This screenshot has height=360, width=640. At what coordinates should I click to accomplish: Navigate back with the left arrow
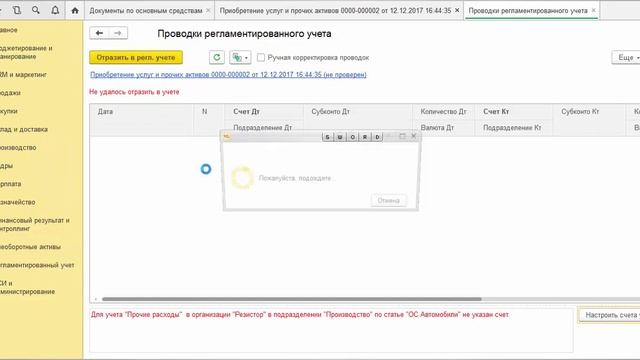[x=99, y=33]
